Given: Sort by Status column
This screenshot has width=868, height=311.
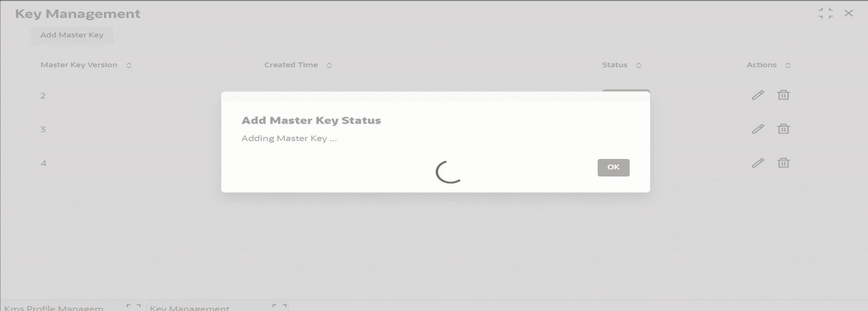Looking at the screenshot, I should (638, 65).
